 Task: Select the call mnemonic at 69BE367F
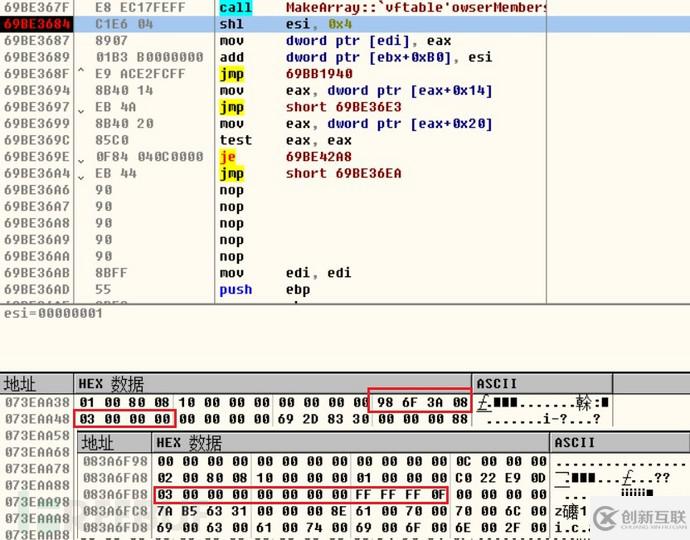[235, 7]
